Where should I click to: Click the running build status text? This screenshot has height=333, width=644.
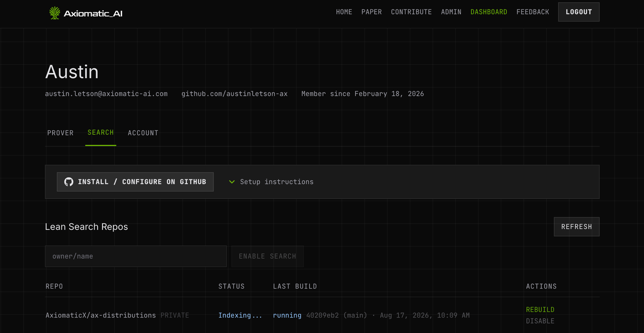click(x=287, y=315)
